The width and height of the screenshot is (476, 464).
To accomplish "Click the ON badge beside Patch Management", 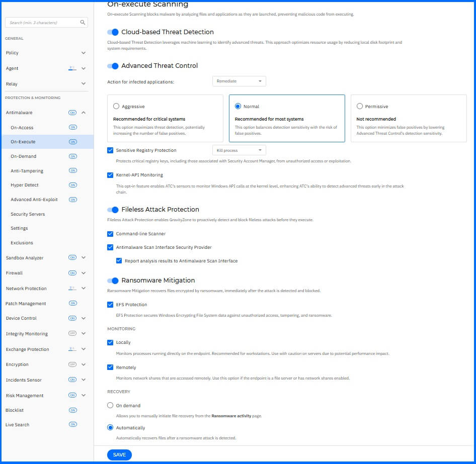I will tap(73, 304).
